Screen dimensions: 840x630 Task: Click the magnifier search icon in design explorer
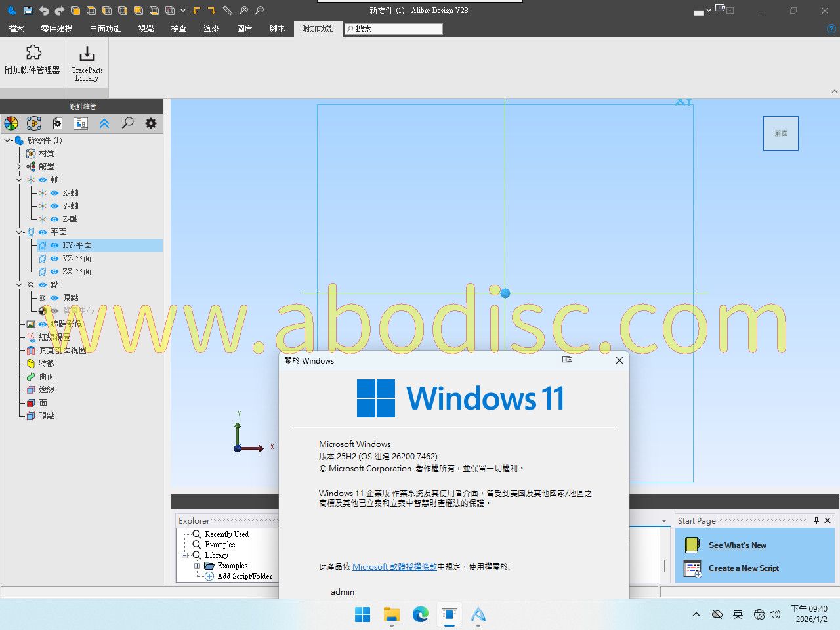tap(128, 123)
